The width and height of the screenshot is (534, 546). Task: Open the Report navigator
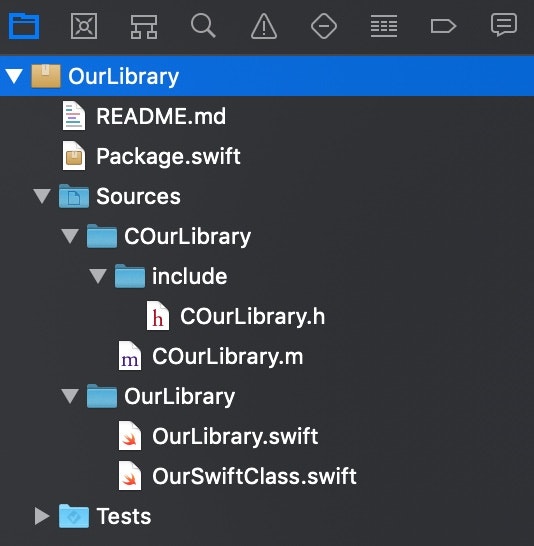point(504,25)
